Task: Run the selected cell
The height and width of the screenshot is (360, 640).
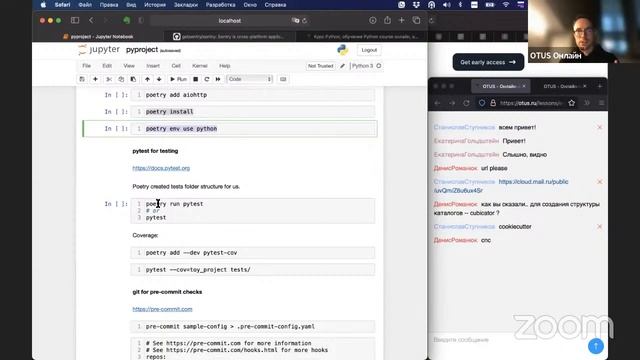Action: [178, 79]
